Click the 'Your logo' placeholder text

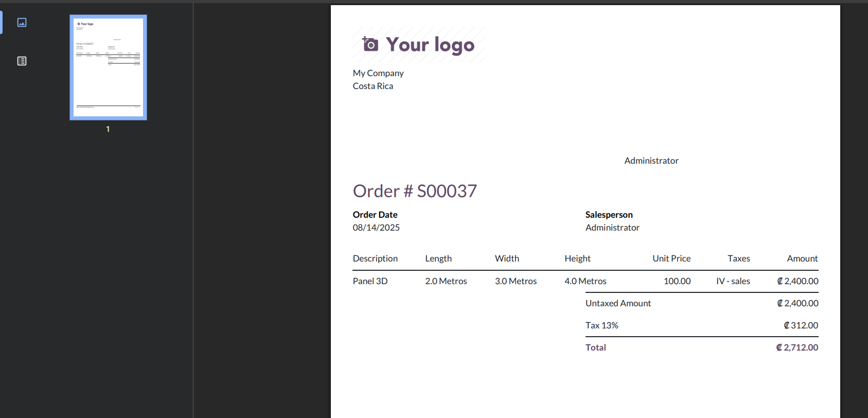tap(430, 45)
